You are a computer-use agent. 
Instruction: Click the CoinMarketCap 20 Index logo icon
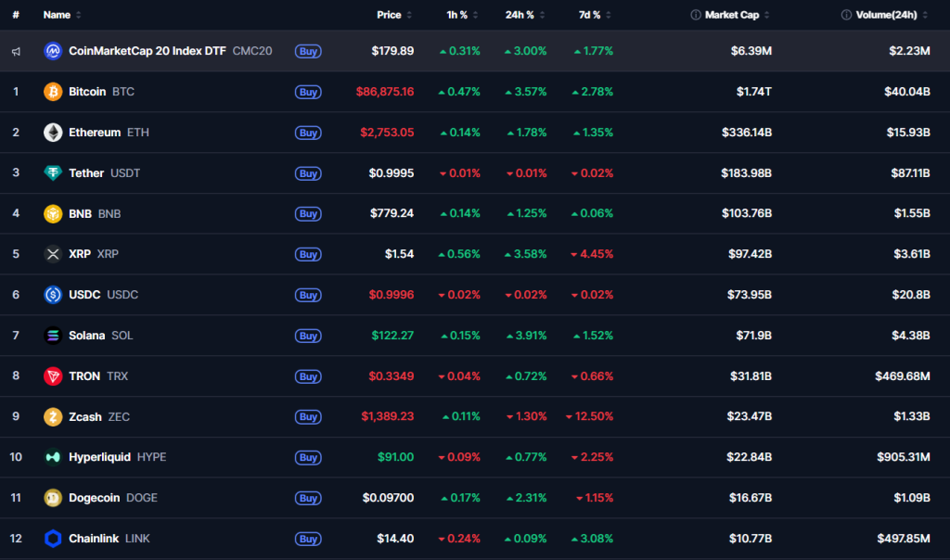pyautogui.click(x=53, y=51)
